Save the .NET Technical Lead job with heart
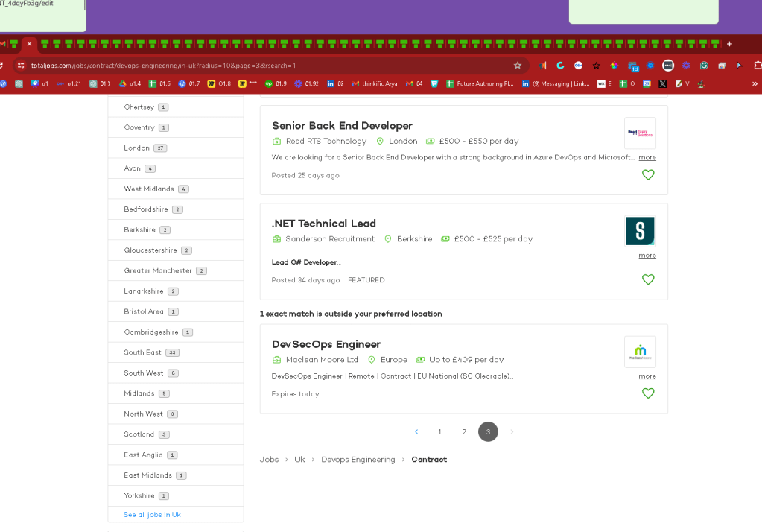 pyautogui.click(x=648, y=279)
